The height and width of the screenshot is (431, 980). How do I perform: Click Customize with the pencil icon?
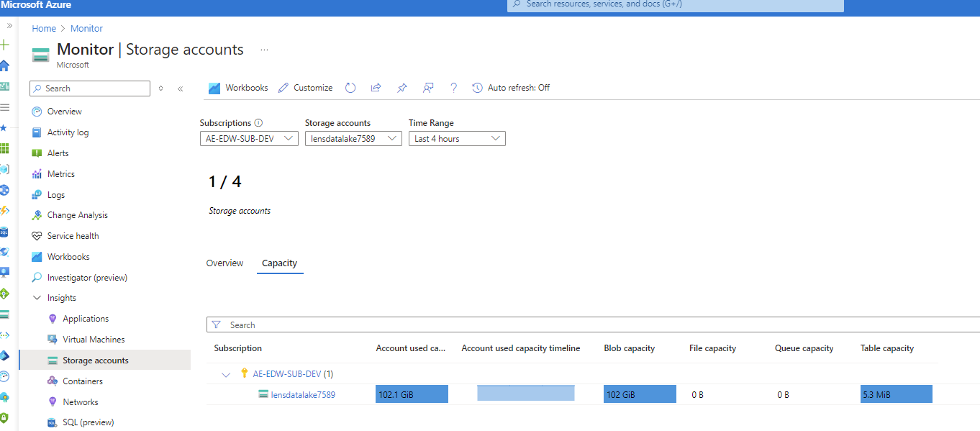pyautogui.click(x=305, y=88)
